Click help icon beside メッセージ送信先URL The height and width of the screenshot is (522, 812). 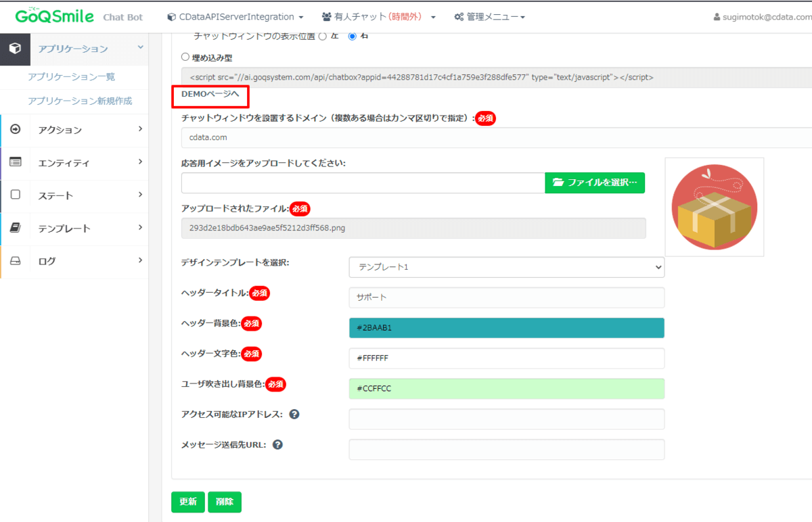(x=277, y=445)
